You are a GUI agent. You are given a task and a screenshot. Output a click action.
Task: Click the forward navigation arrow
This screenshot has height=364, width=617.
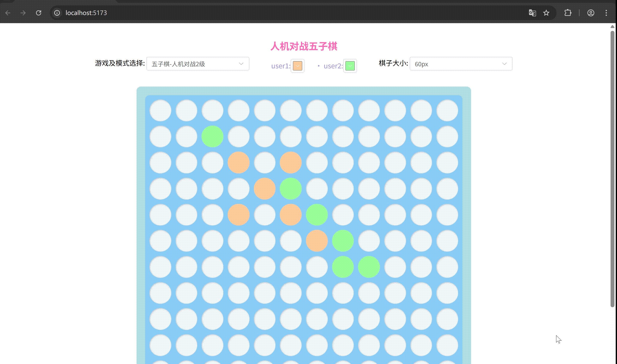pos(23,13)
